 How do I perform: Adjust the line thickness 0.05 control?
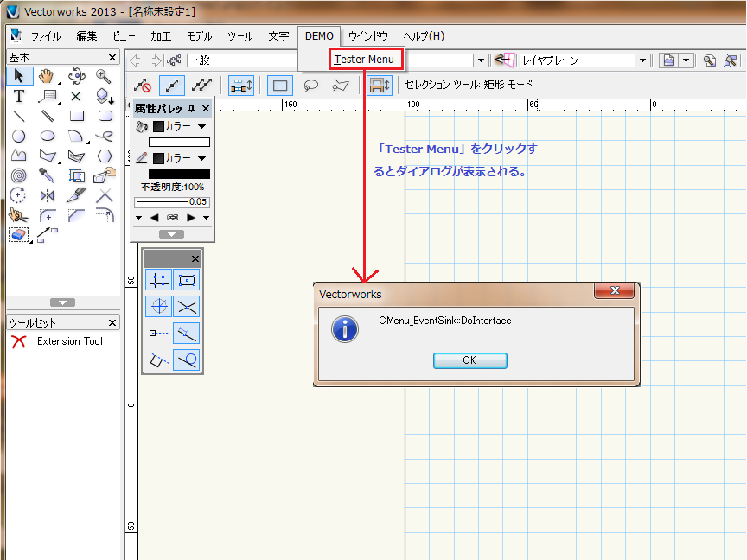pyautogui.click(x=171, y=202)
